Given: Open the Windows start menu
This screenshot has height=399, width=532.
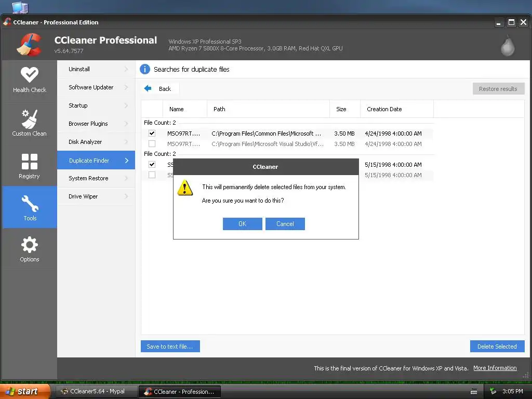Looking at the screenshot, I should pyautogui.click(x=25, y=391).
